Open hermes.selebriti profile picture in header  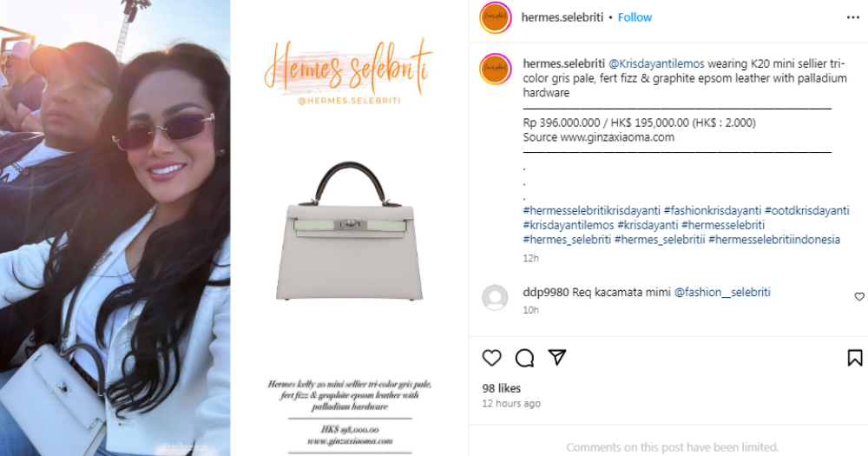[496, 17]
